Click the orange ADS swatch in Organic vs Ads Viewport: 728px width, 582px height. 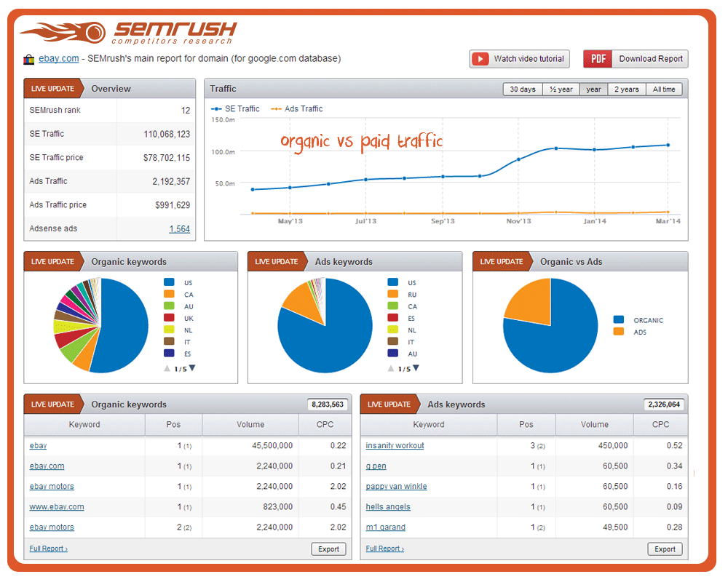(x=619, y=332)
